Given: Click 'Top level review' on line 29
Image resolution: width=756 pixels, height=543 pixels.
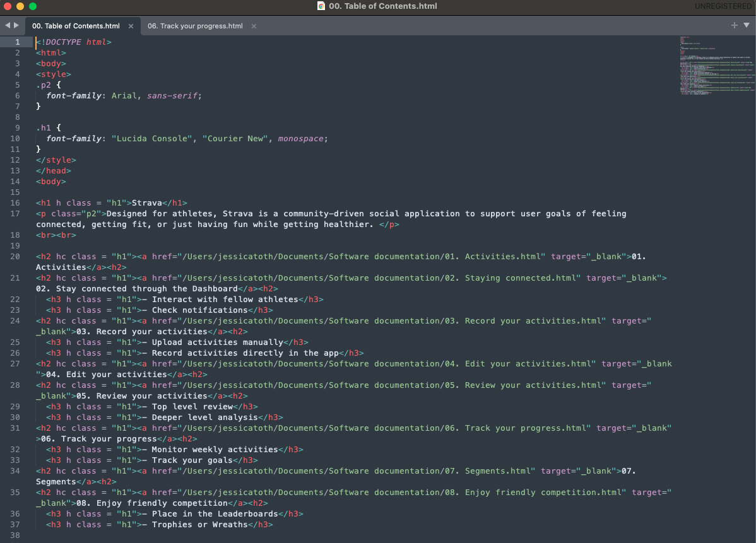Looking at the screenshot, I should click(x=192, y=407).
